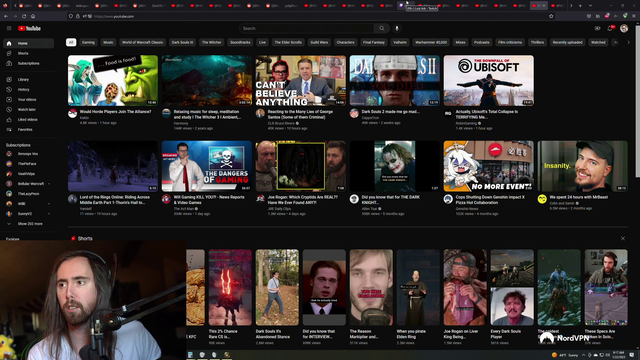Open Subscriptions in the sidebar
The width and height of the screenshot is (640, 360).
tap(29, 64)
